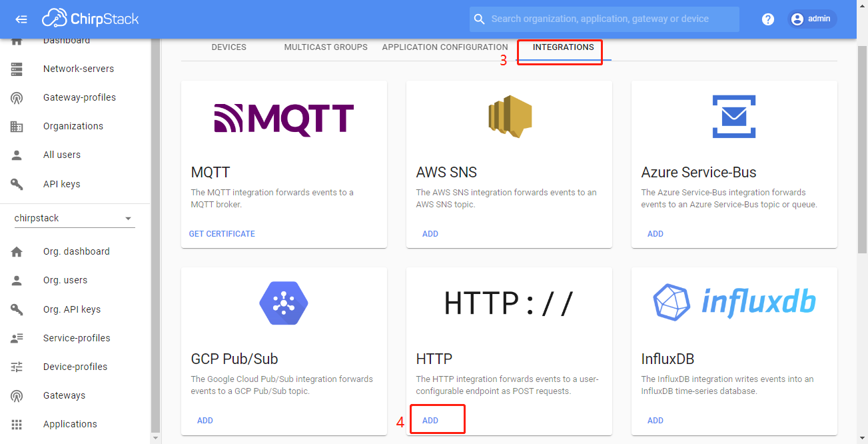Open the chirpstack organization dropdown
This screenshot has height=444, width=868.
[x=75, y=219]
